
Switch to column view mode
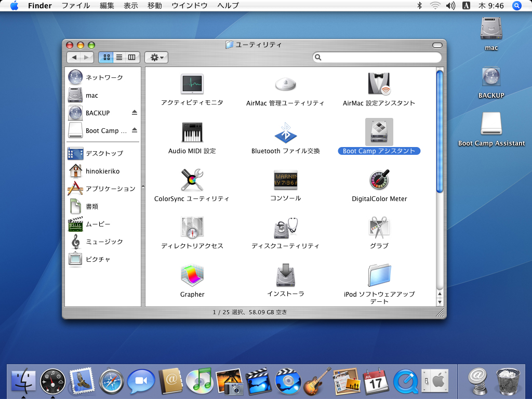132,57
